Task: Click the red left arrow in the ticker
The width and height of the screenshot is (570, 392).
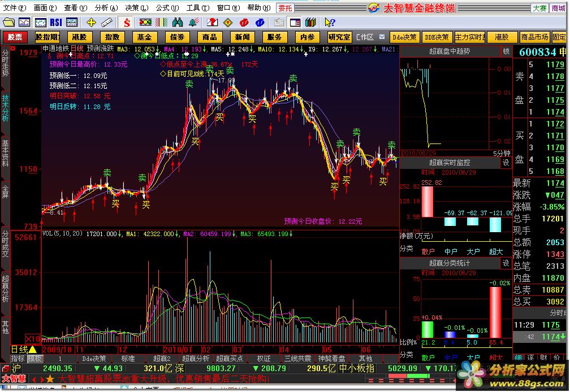Action: [x=34, y=380]
